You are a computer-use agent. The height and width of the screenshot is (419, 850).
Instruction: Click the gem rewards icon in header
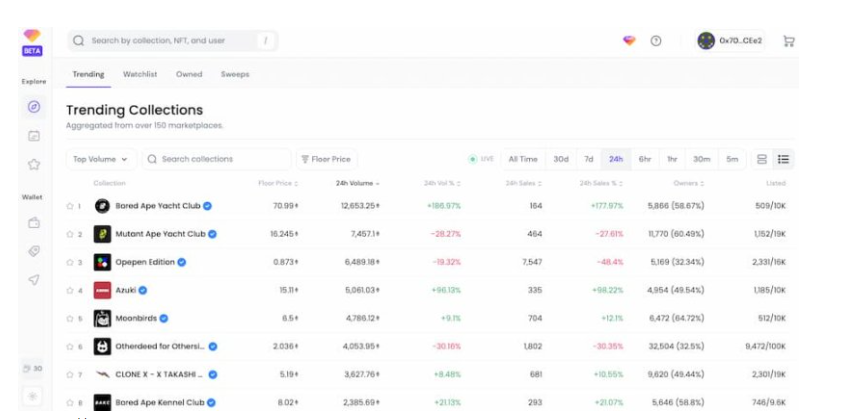pyautogui.click(x=629, y=41)
